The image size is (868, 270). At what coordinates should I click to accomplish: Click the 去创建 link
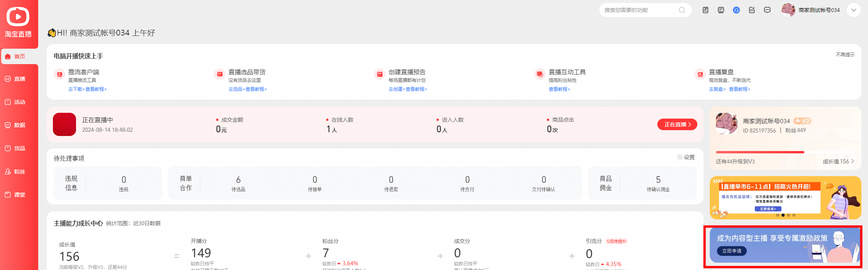(397, 89)
